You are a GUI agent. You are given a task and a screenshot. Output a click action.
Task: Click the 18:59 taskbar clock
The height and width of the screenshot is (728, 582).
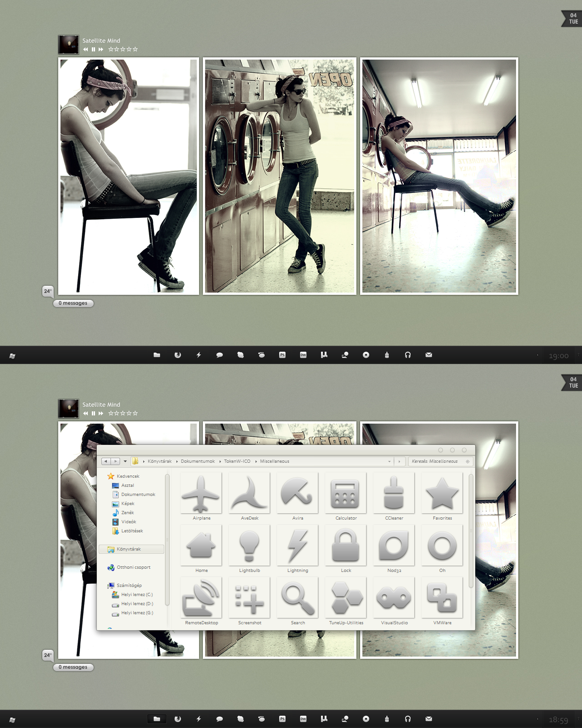[x=558, y=720]
